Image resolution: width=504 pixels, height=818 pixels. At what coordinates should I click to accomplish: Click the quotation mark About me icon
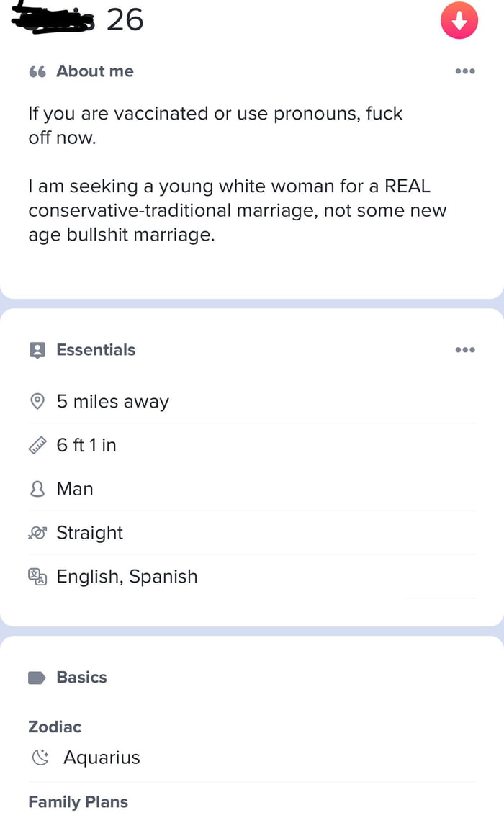[x=37, y=71]
